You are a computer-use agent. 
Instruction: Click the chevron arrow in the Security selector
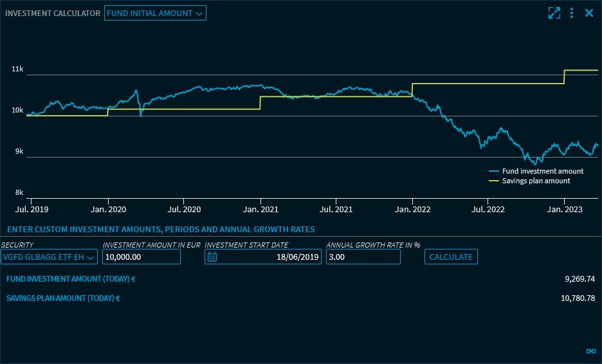[91, 257]
